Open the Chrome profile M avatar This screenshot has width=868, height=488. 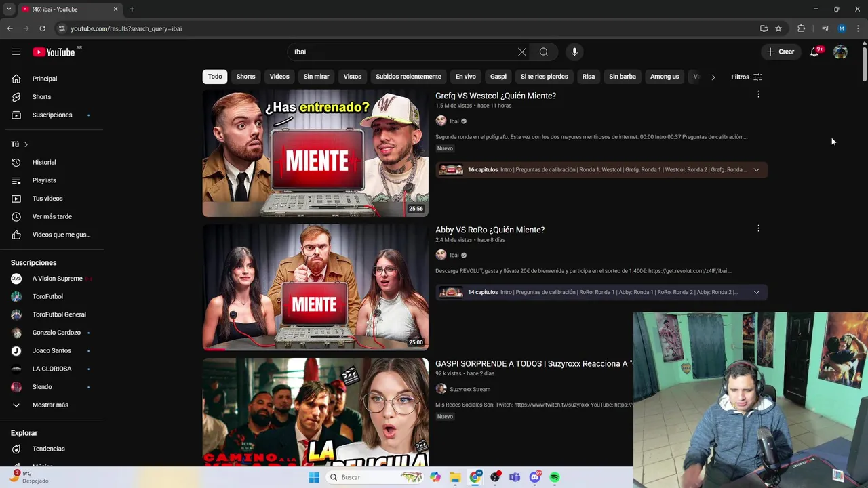(x=842, y=28)
